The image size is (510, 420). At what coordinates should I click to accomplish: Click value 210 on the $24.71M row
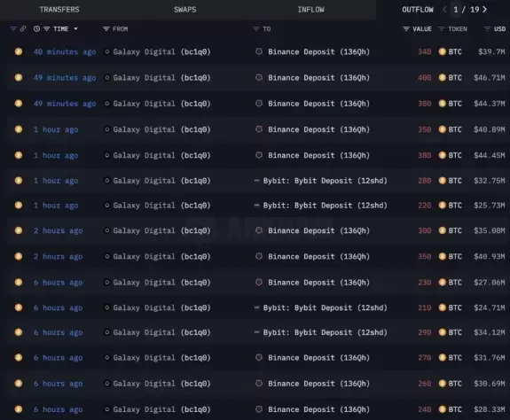point(425,307)
